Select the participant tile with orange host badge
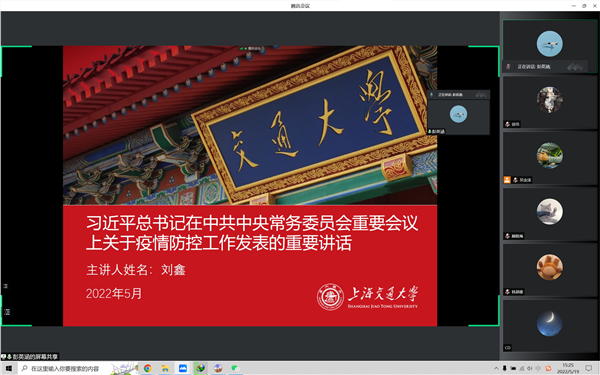 click(549, 158)
